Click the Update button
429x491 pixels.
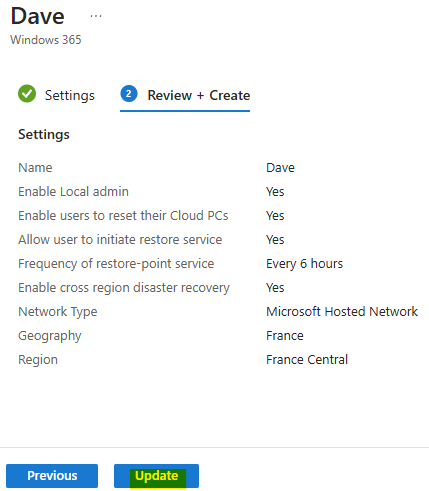click(x=156, y=476)
